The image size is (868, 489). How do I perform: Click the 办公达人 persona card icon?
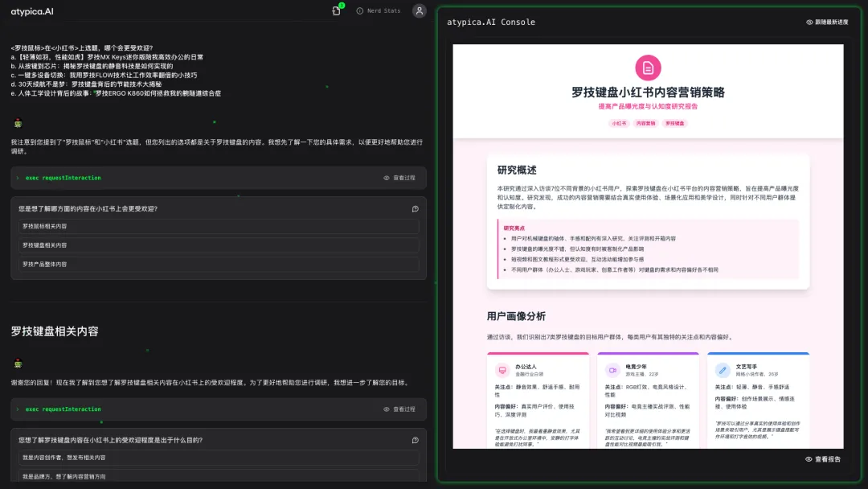tap(502, 370)
